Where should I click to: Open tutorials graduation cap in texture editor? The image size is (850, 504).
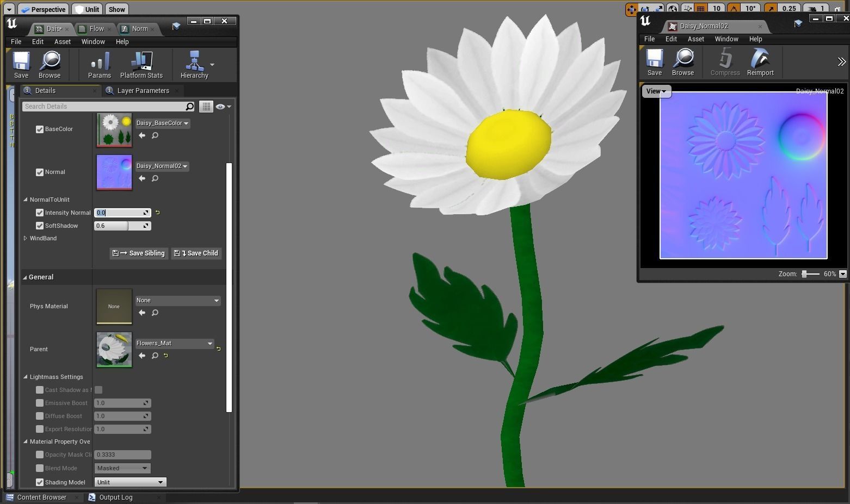(798, 23)
